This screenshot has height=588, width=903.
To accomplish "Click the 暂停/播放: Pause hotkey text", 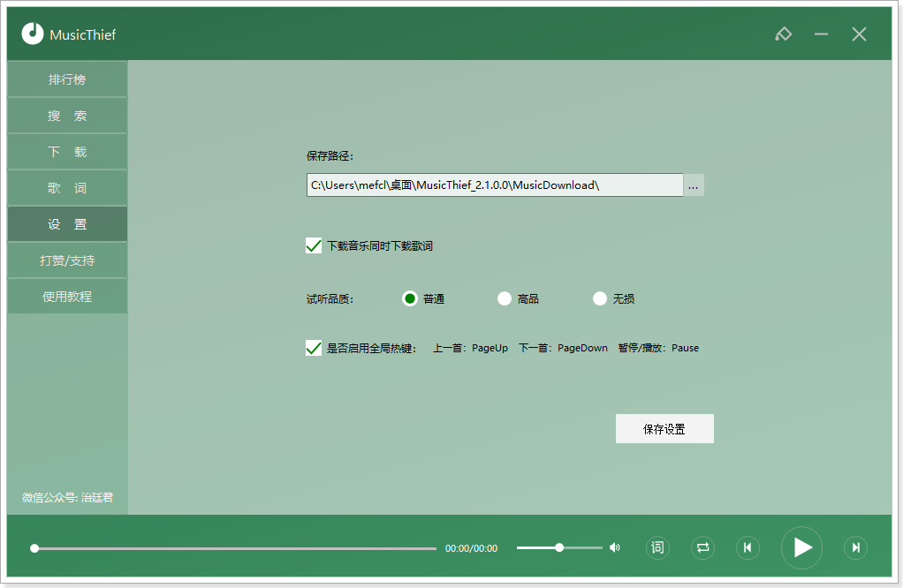I will tap(658, 348).
